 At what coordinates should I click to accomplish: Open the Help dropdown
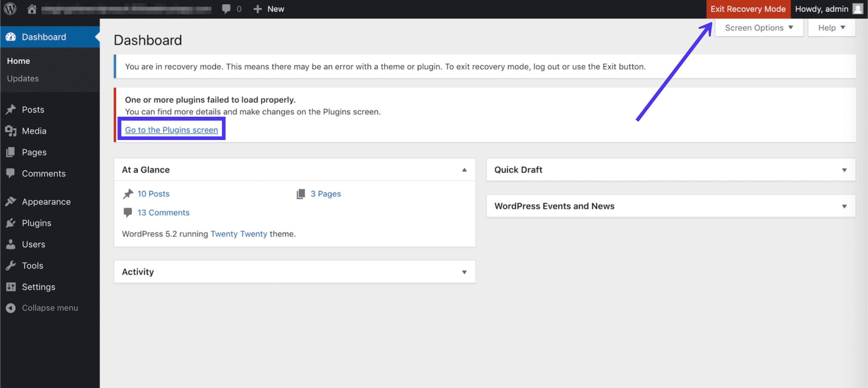pyautogui.click(x=831, y=27)
